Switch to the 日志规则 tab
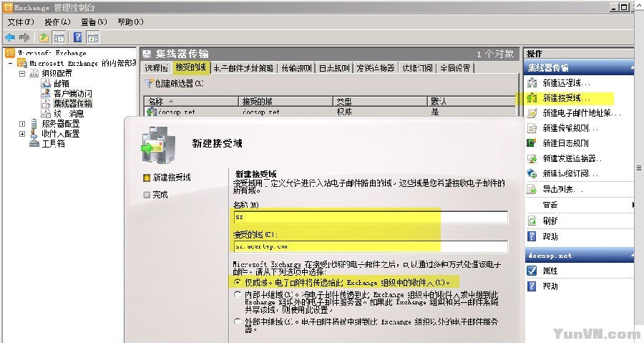The image size is (644, 343). (x=334, y=68)
